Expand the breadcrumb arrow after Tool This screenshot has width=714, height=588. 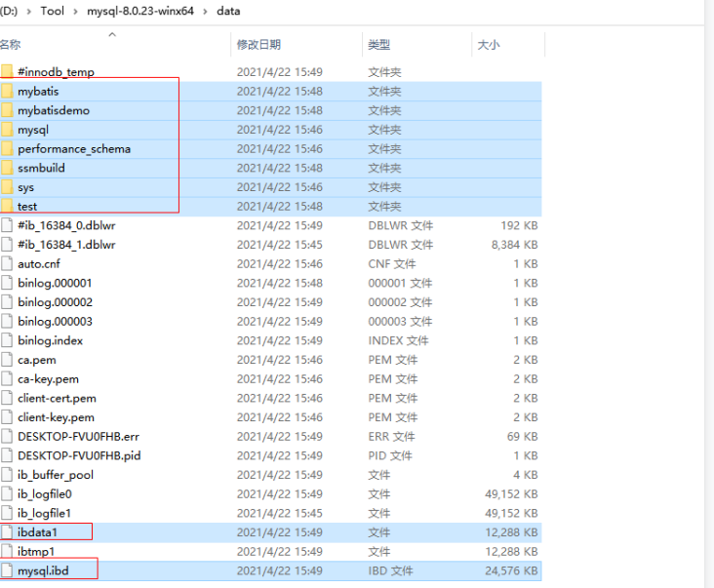75,11
